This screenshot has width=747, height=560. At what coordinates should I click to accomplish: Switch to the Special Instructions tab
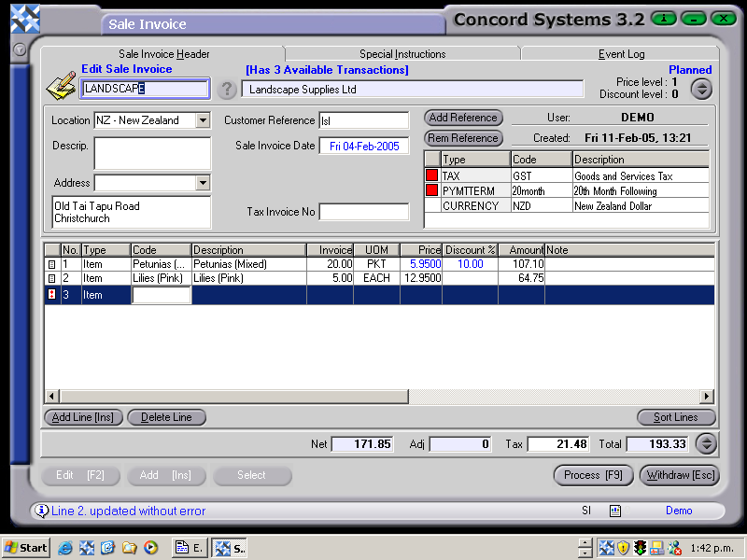click(403, 53)
